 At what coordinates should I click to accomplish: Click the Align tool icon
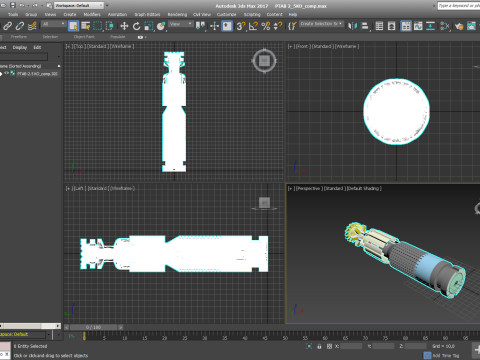click(x=365, y=26)
